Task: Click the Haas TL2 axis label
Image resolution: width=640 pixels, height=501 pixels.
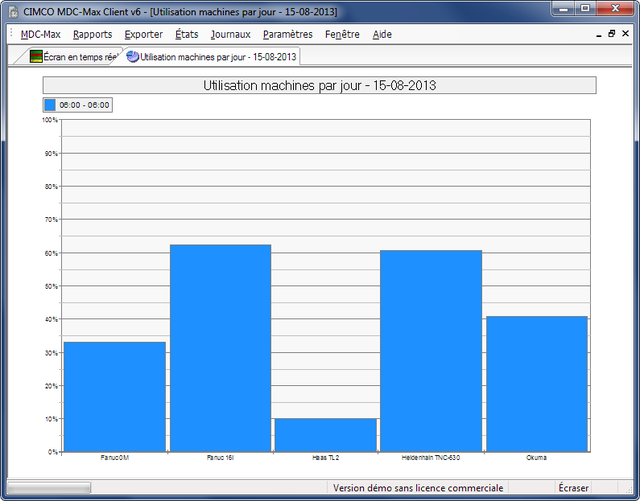Action: point(326,458)
